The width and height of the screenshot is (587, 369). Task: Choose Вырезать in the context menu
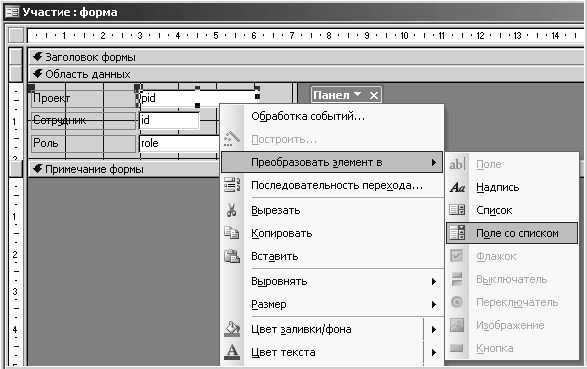(x=332, y=210)
